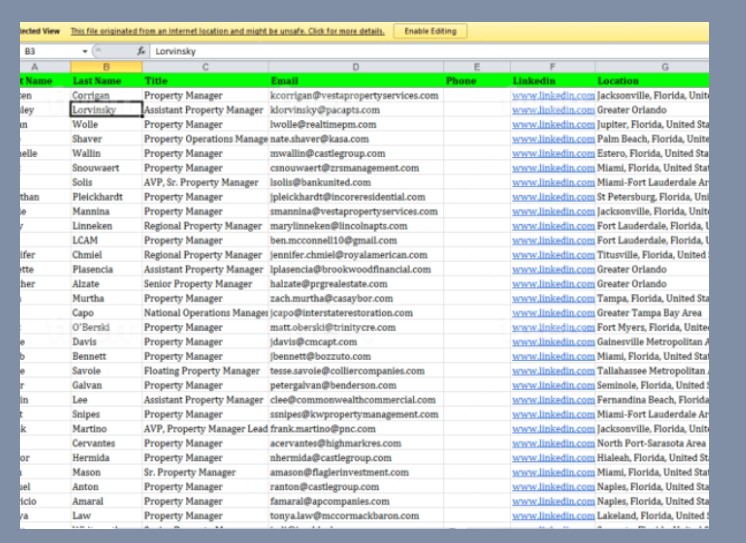Select the Lorvinsky cell
This screenshot has height=543, width=746.
tap(106, 110)
